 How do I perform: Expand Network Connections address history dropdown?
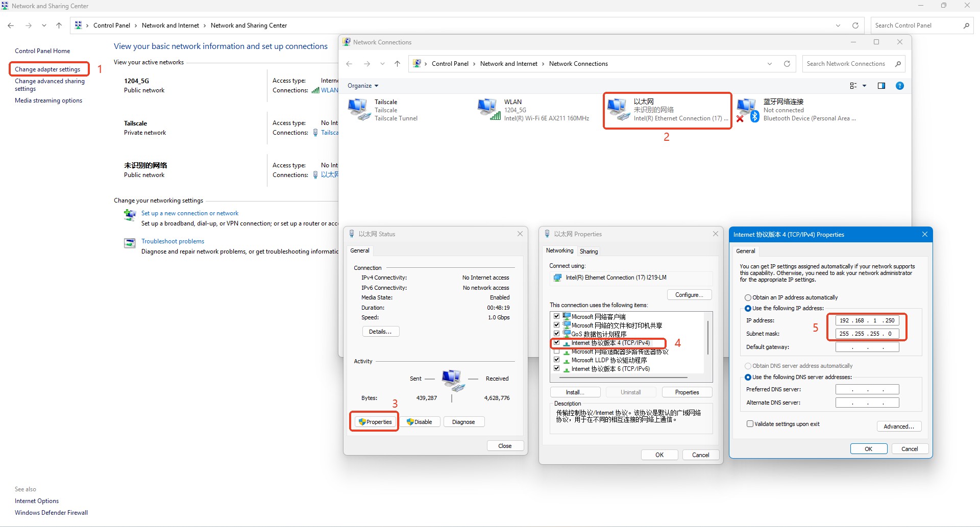770,64
